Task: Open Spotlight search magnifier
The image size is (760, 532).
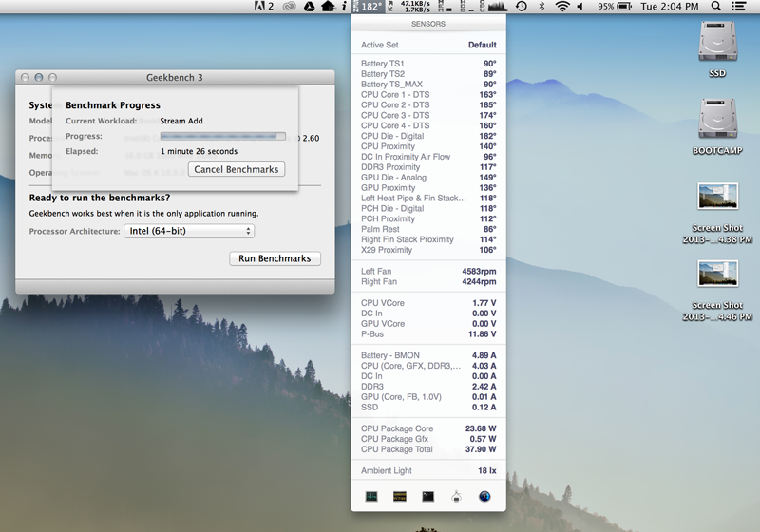Action: pyautogui.click(x=715, y=7)
